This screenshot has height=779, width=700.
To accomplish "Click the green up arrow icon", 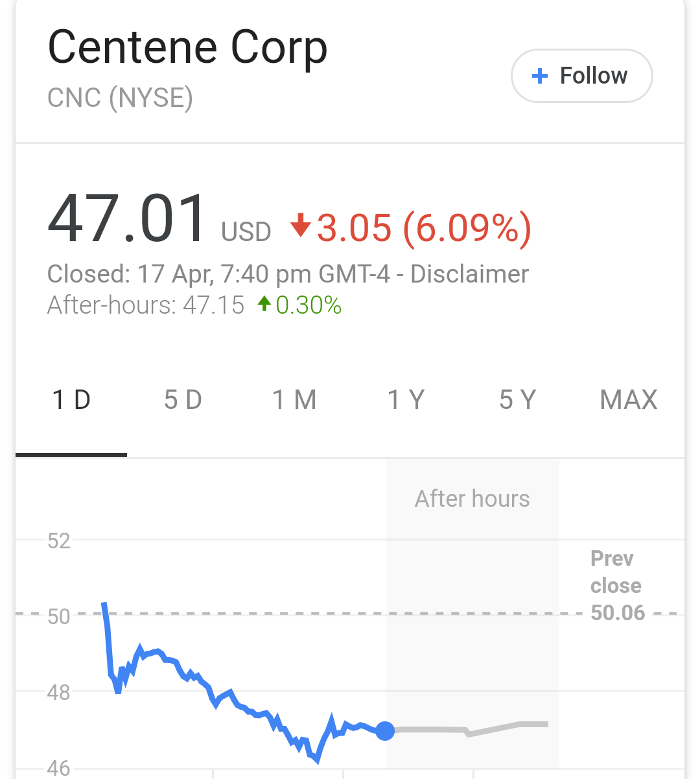I will point(264,303).
